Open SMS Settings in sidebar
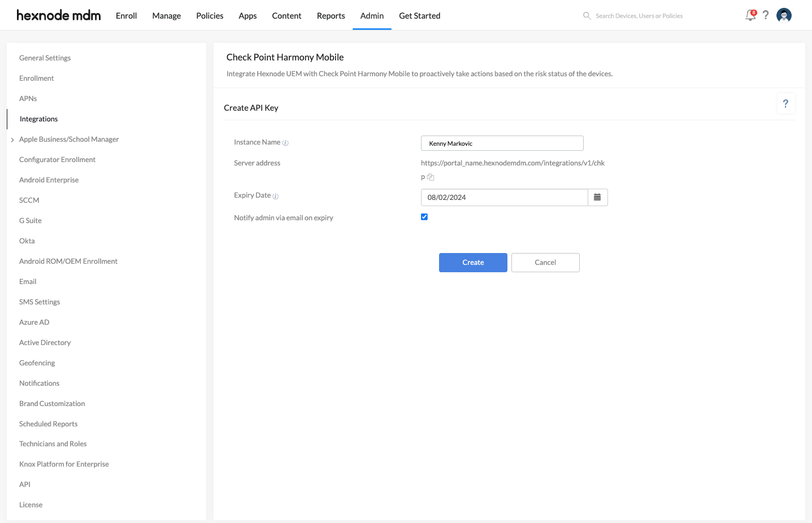This screenshot has height=523, width=812. click(x=40, y=302)
